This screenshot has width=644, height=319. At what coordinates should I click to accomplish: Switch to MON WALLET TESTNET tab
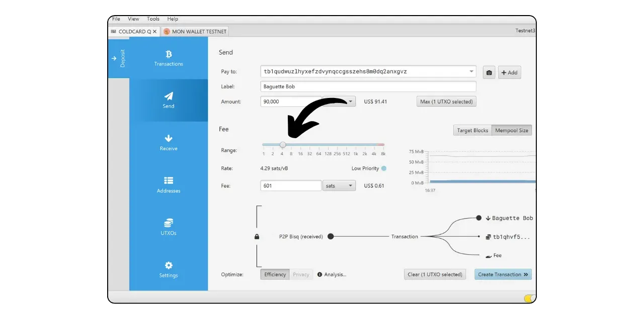click(195, 31)
